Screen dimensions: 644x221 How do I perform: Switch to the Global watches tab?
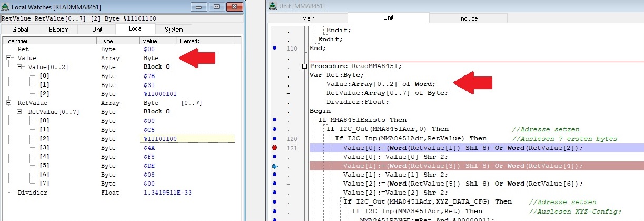(20, 30)
